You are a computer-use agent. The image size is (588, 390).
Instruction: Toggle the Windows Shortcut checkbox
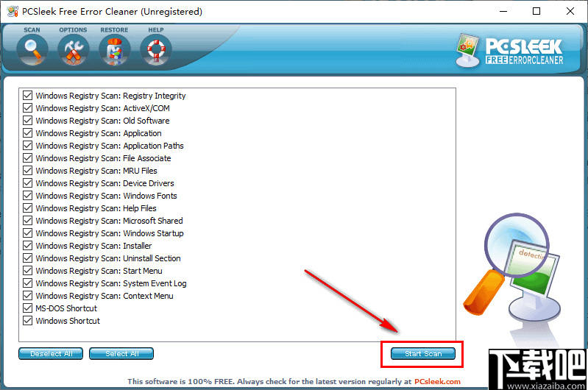coord(27,320)
